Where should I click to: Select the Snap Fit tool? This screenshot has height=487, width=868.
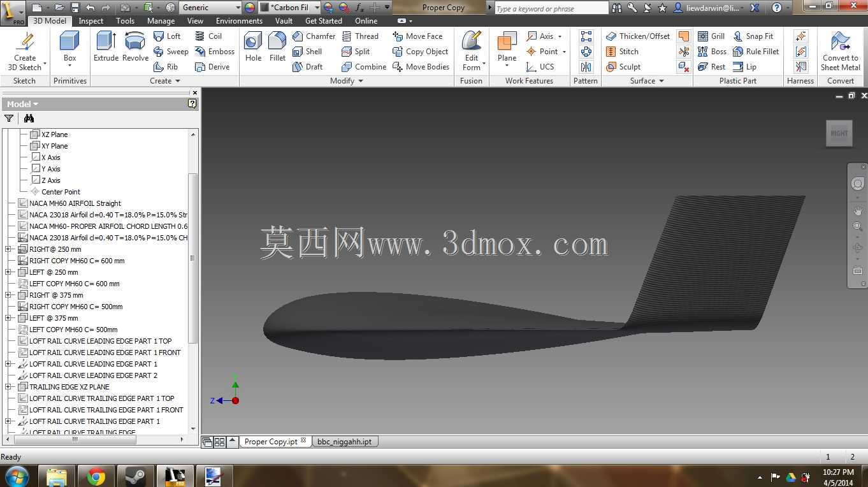tap(753, 36)
